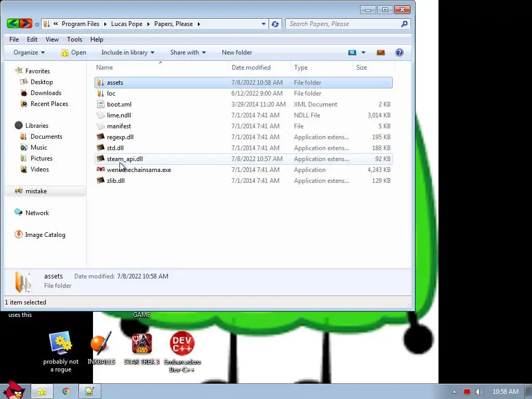The image size is (532, 399).
Task: Select Libraries in navigation pane
Action: (x=37, y=126)
